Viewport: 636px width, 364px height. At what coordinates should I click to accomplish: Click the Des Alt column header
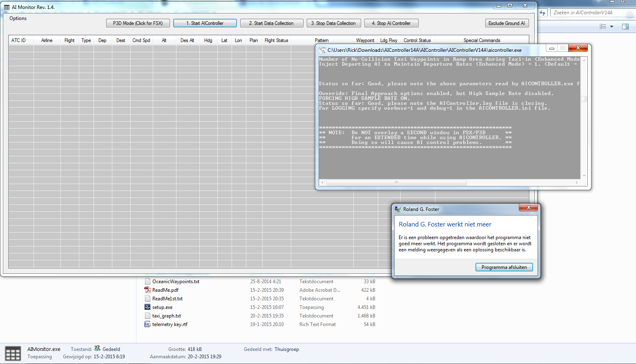(x=187, y=40)
